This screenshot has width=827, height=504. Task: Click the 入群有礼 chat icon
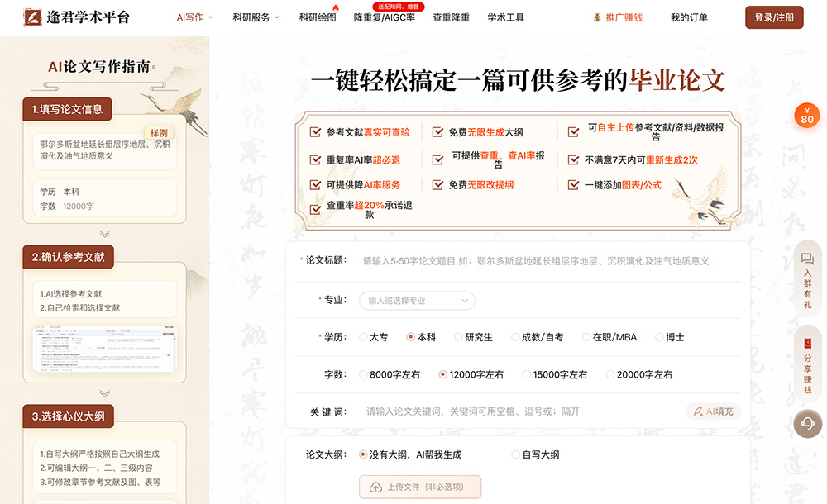tap(807, 259)
